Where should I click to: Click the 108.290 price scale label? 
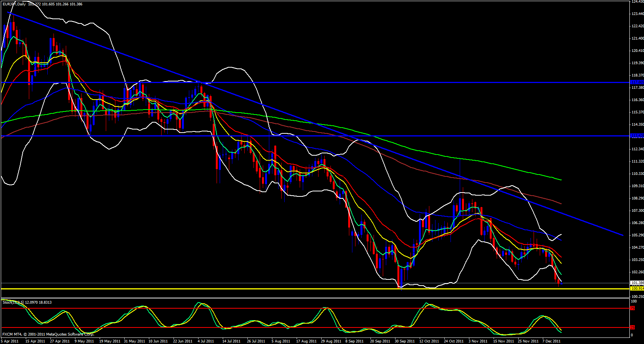point(637,198)
